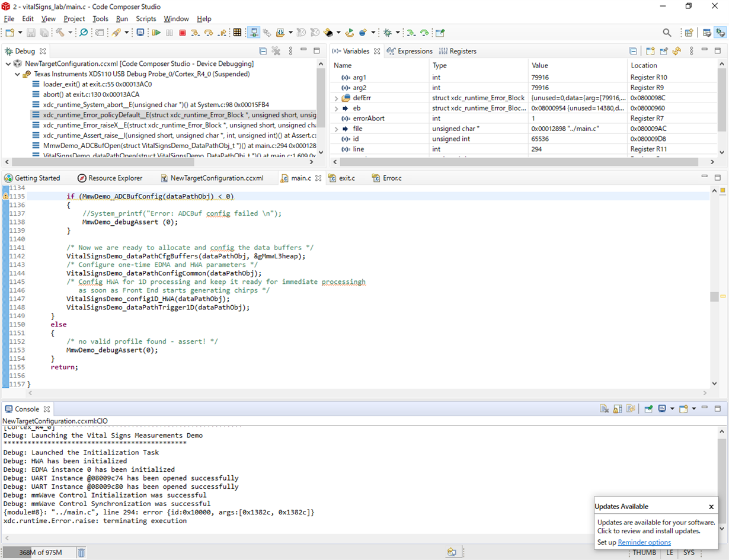Click the Debug view horizontal scrollbar

tap(160, 162)
